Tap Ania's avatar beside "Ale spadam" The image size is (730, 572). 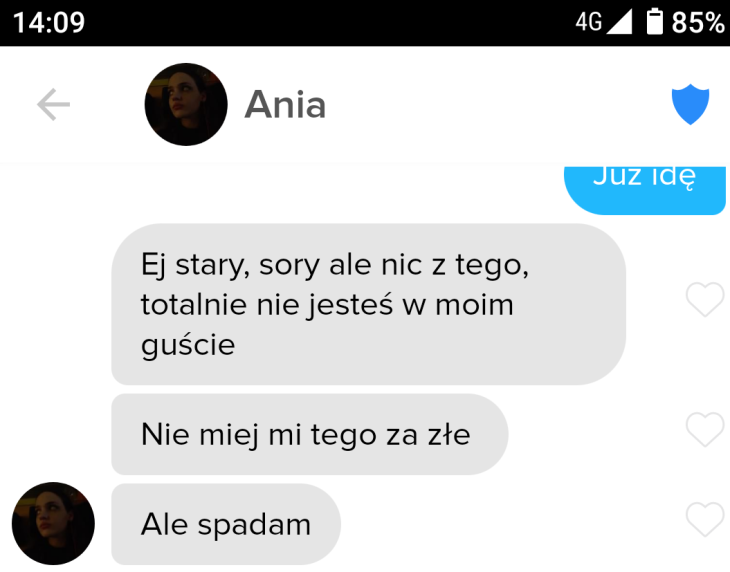54,524
